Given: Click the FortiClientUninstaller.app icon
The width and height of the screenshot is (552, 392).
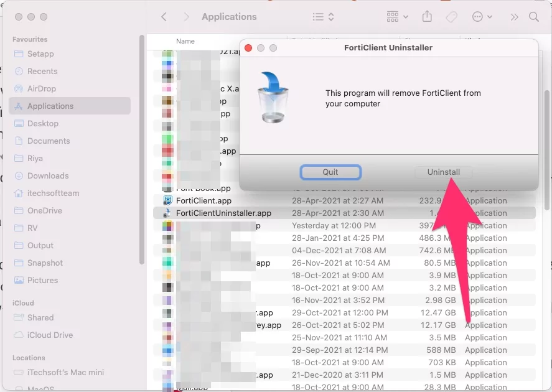Looking at the screenshot, I should click(x=167, y=213).
